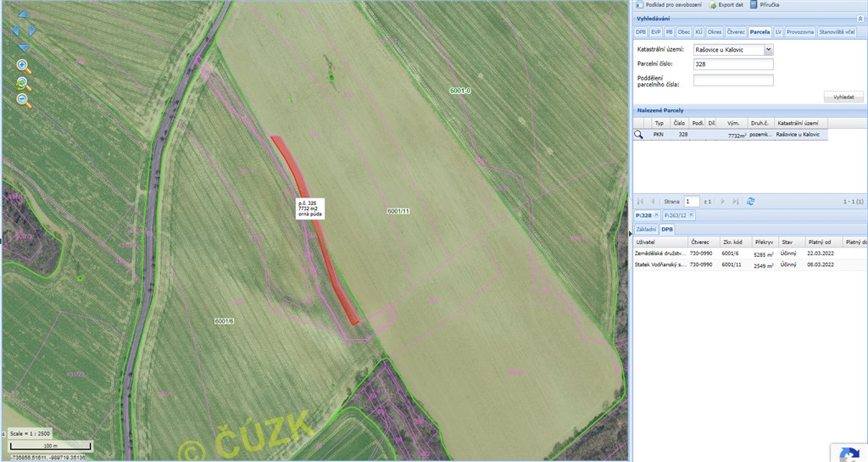Open the Katastrální území dropdown
Viewport: 868px width, 462px height.
click(x=768, y=50)
